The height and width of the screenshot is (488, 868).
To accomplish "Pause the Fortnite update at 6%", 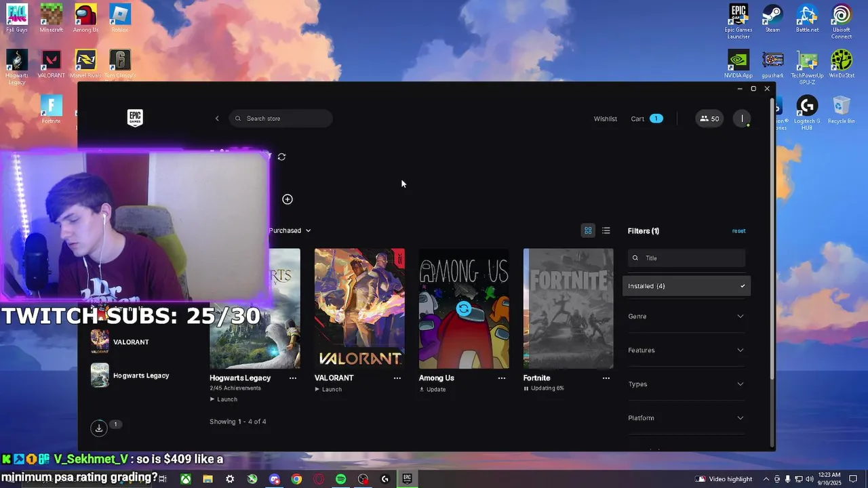I will click(544, 389).
